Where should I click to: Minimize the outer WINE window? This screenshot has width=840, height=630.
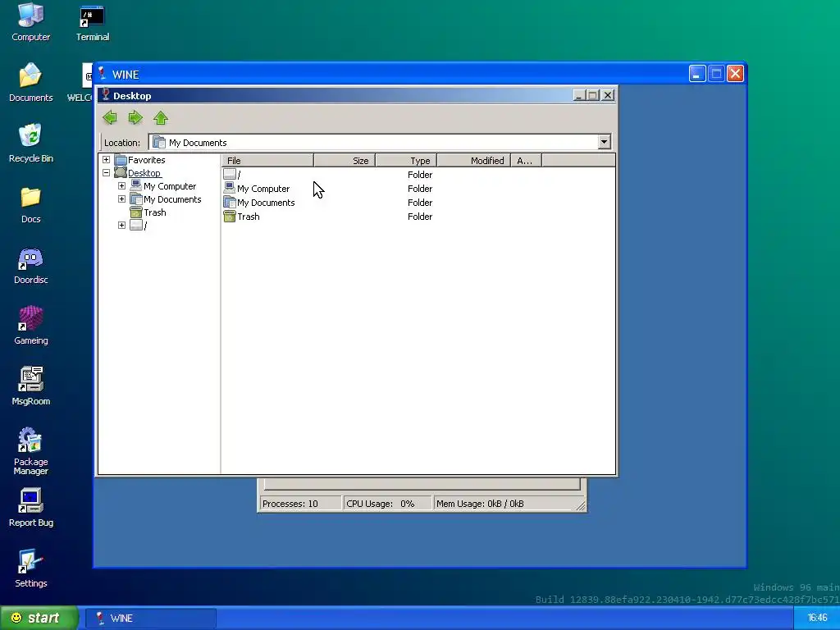click(697, 73)
